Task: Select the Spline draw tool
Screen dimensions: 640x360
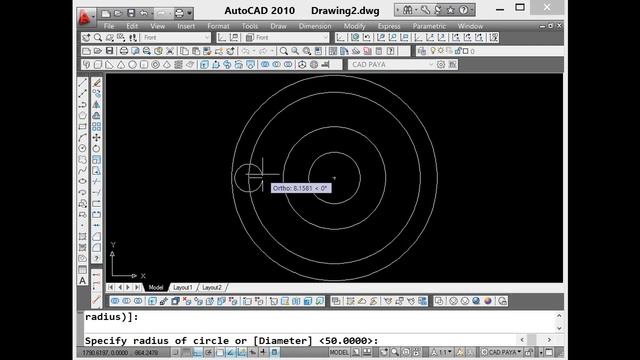Action: tap(82, 170)
